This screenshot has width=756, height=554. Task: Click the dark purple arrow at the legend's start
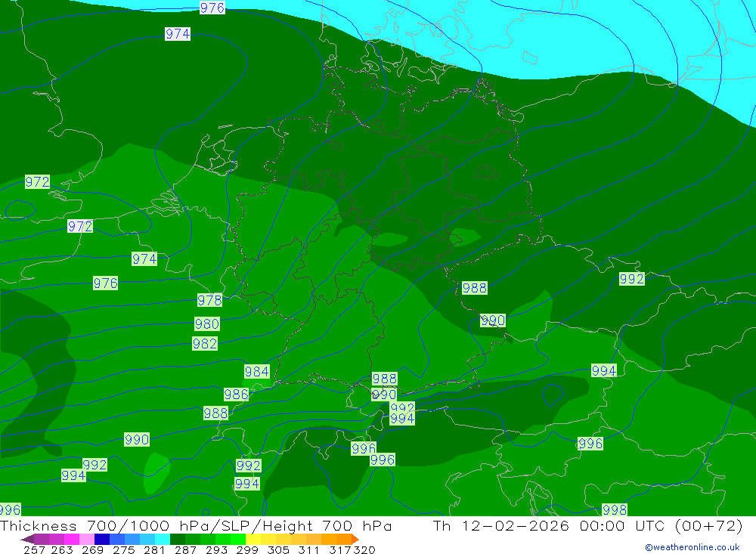tap(27, 539)
